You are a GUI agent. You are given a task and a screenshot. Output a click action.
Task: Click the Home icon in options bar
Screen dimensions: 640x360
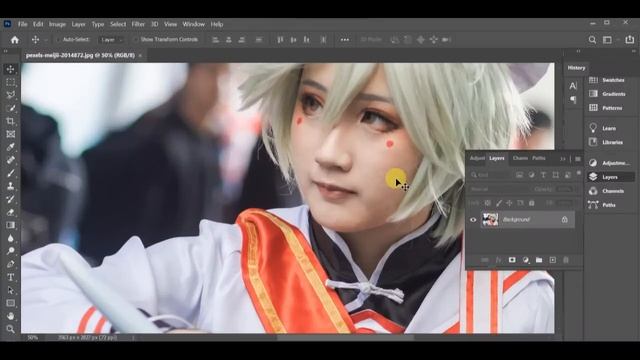pos(15,40)
